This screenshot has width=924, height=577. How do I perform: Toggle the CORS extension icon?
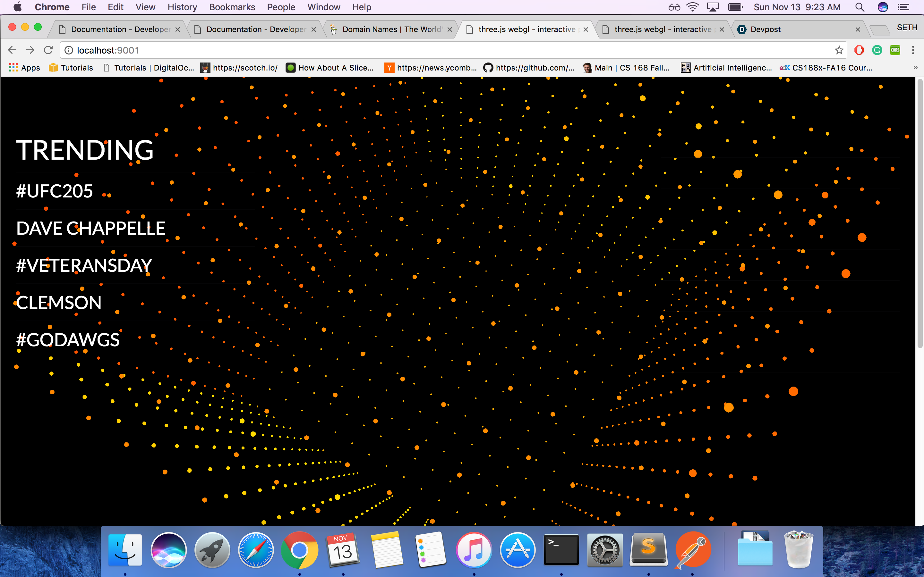[895, 50]
